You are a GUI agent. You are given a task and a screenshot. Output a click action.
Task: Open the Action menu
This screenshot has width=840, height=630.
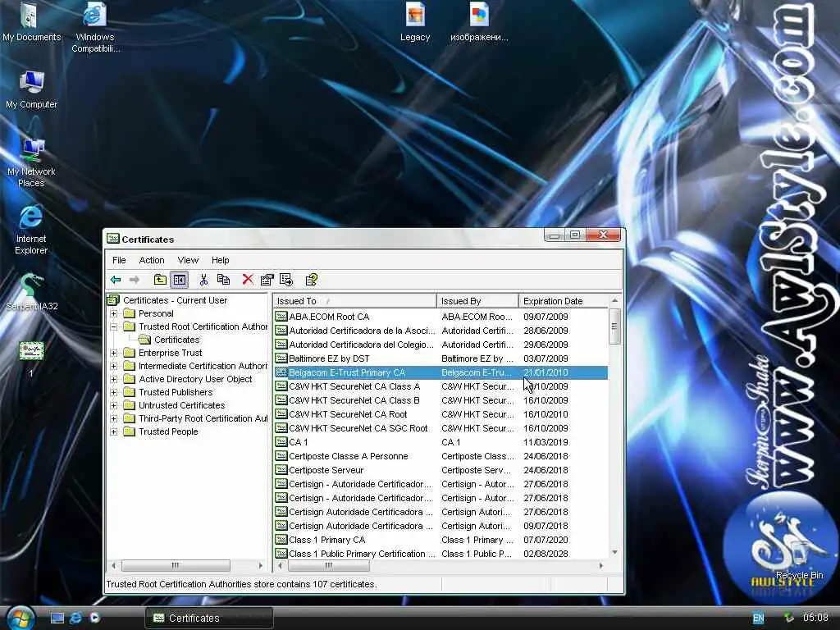click(152, 260)
